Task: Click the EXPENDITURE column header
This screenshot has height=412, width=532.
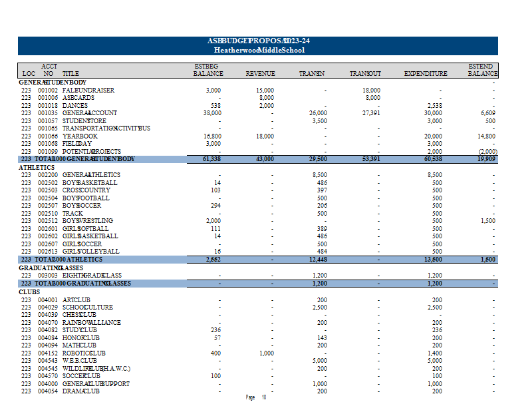Action: [x=426, y=74]
